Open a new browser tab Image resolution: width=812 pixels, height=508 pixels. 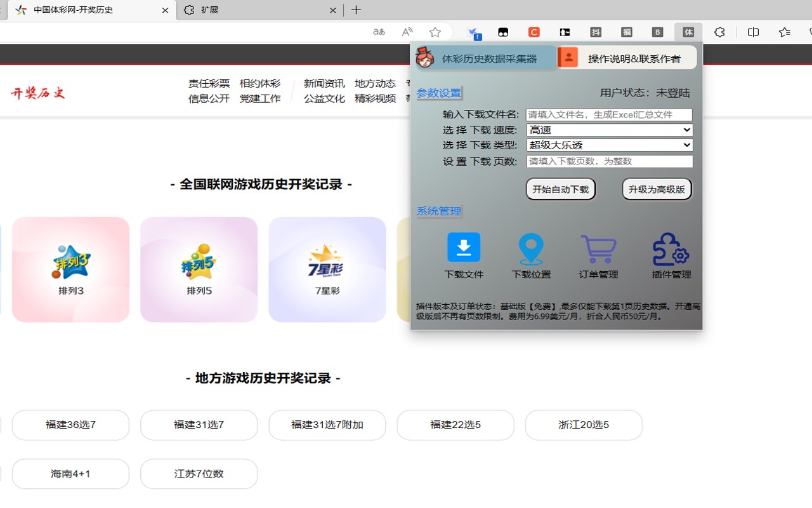[357, 10]
